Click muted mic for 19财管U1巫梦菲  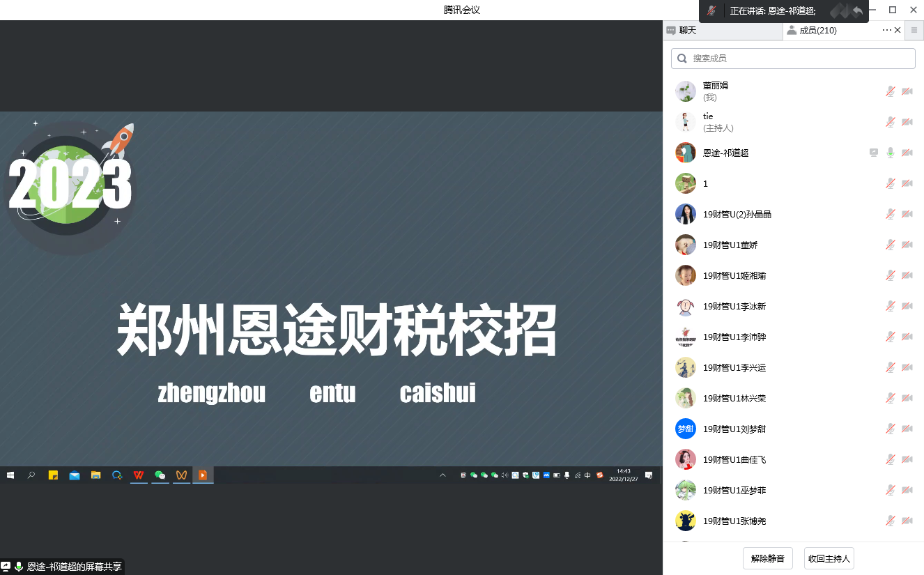[890, 490]
